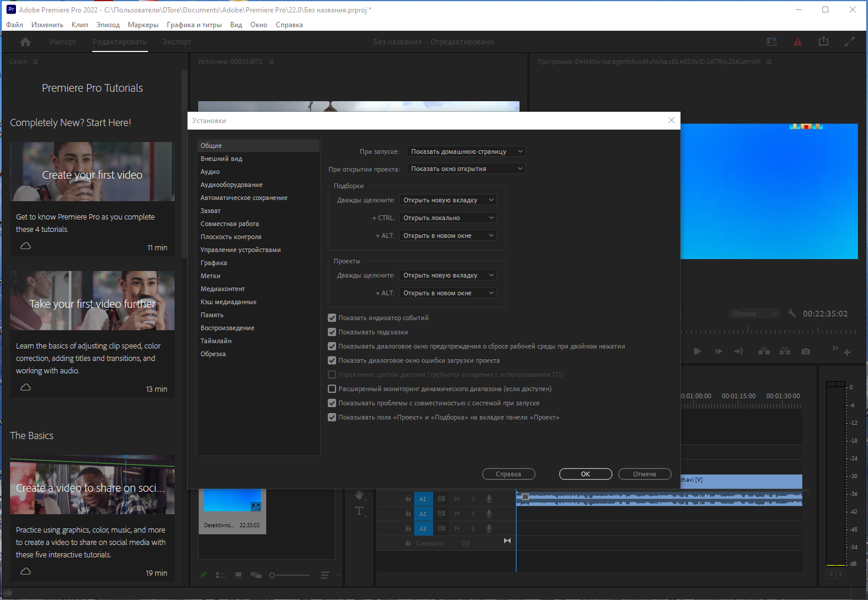This screenshot has height=600, width=868.
Task: Open the При запуске dropdown
Action: click(466, 151)
